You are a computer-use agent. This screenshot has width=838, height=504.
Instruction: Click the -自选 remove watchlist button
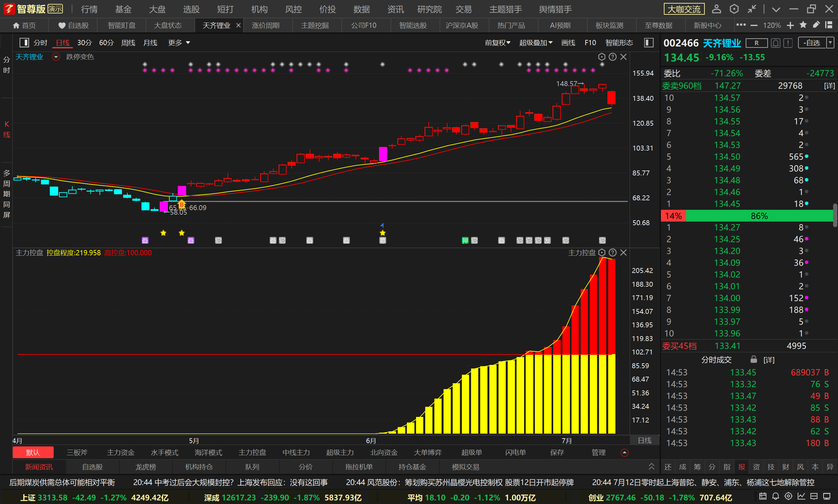tap(812, 43)
